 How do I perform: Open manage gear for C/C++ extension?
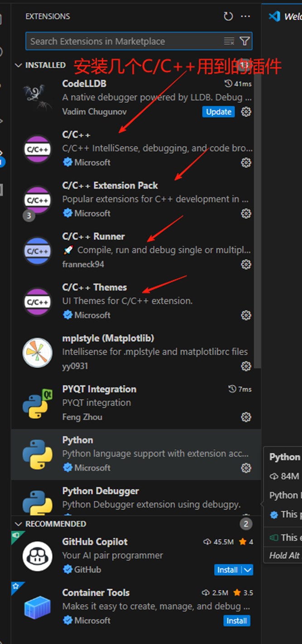[246, 162]
